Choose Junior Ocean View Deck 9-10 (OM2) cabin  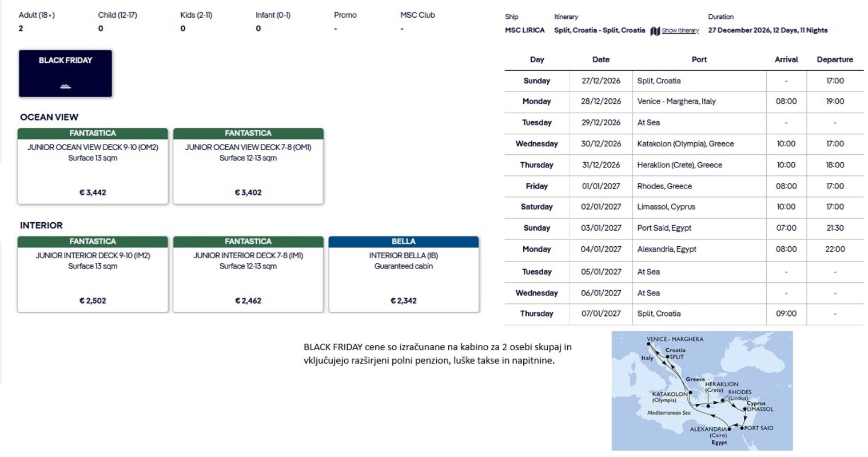tap(93, 166)
